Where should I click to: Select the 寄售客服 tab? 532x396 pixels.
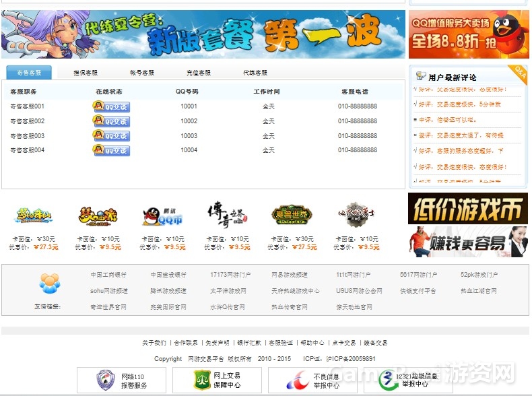[x=29, y=73]
